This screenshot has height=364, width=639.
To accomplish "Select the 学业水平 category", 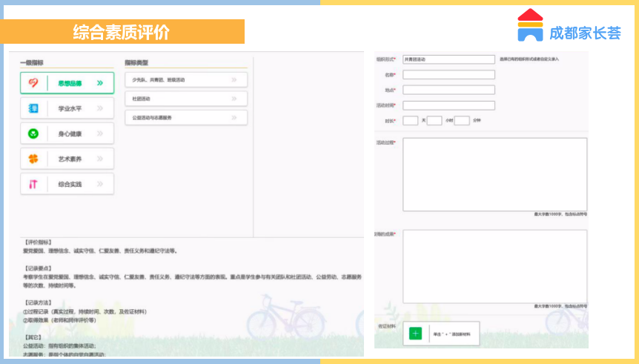I will [x=67, y=108].
